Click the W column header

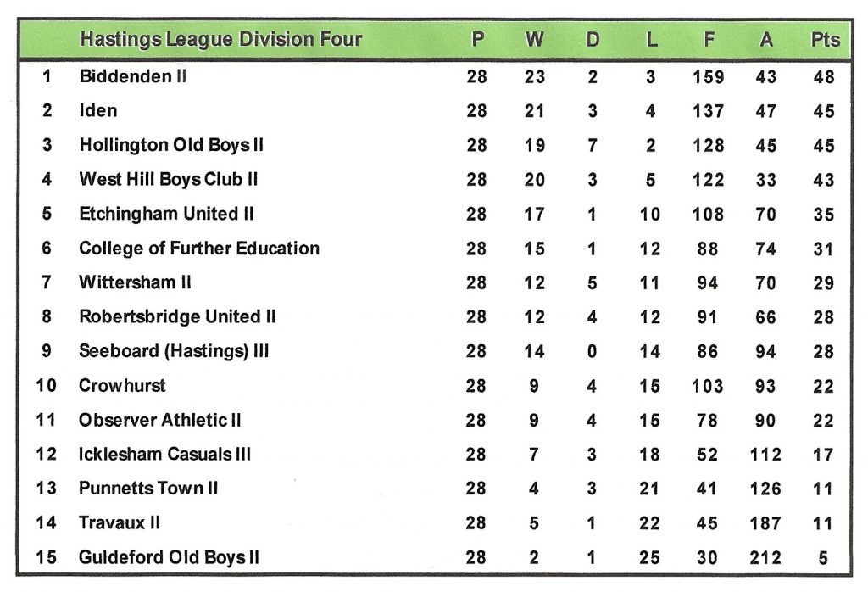535,40
